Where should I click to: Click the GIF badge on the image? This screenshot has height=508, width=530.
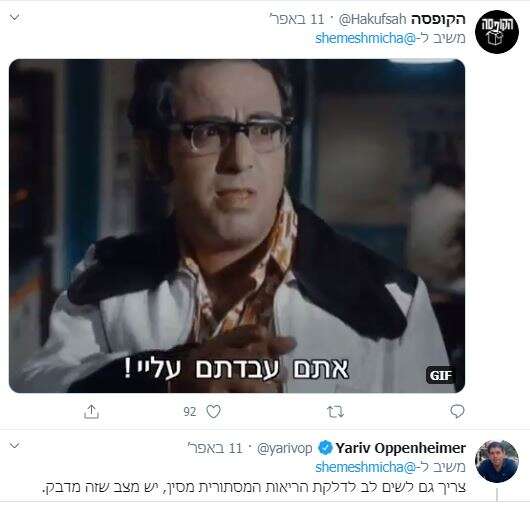440,375
